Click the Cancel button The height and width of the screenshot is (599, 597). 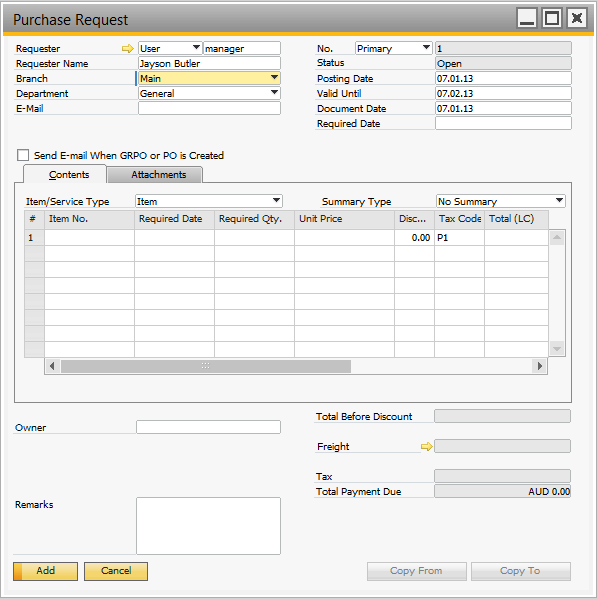[116, 571]
